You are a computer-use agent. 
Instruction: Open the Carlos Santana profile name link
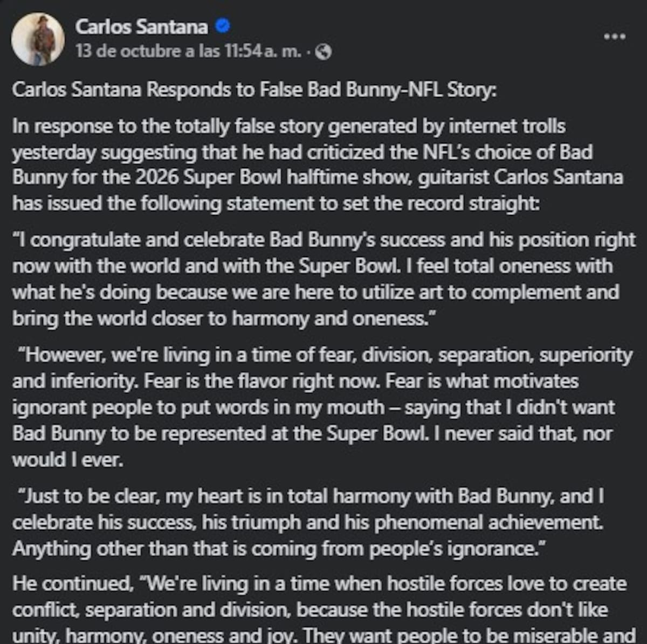[141, 26]
